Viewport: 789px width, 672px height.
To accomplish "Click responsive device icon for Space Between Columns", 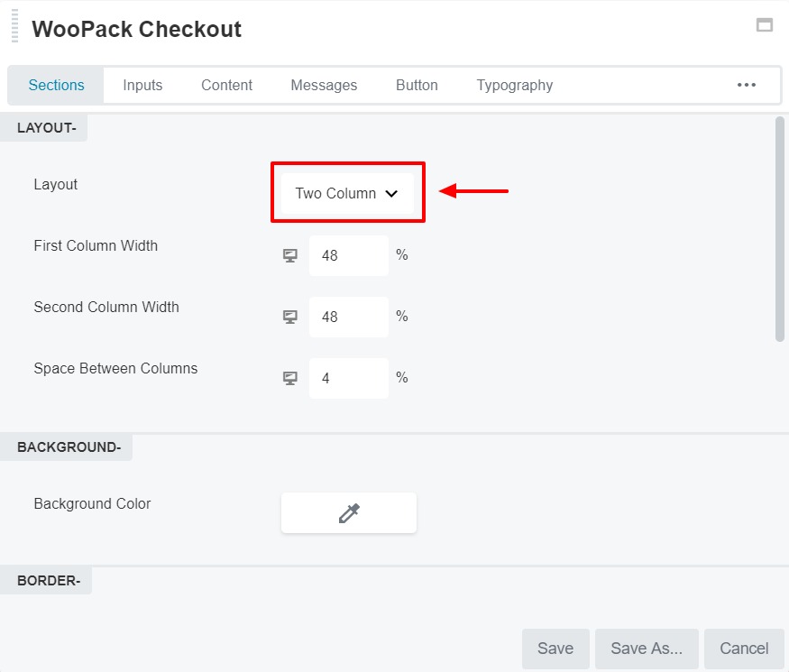I will (x=289, y=379).
